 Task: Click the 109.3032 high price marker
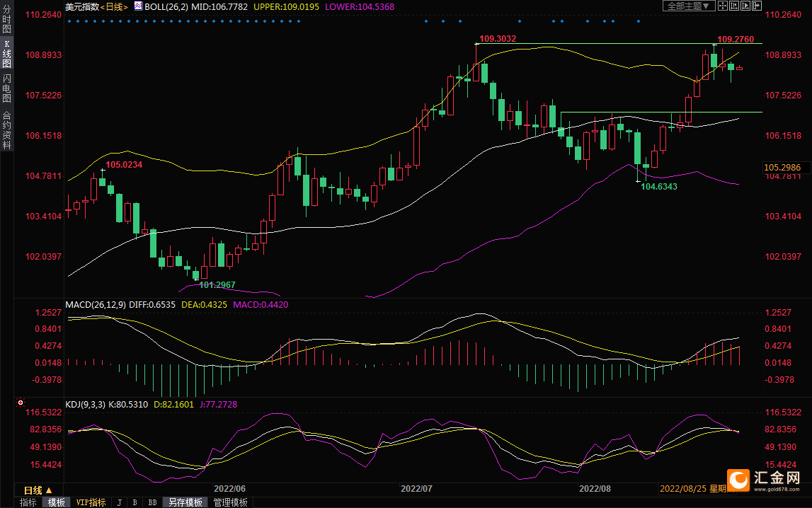[x=497, y=38]
